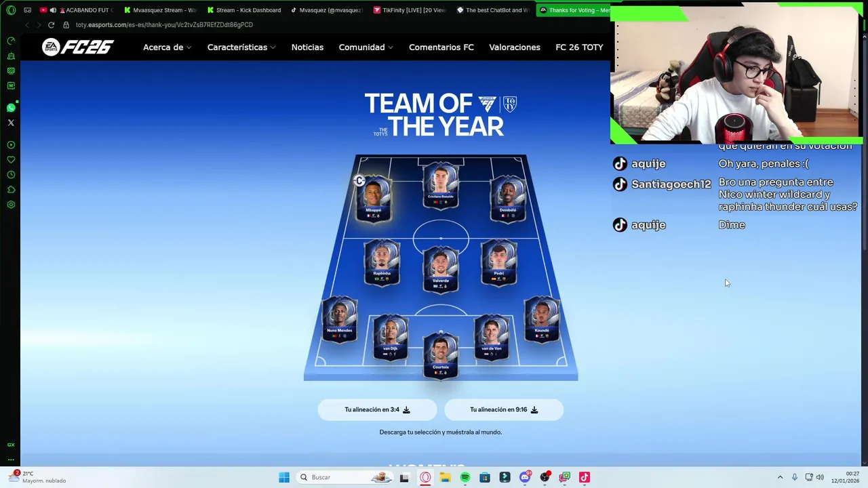Open X (Twitter) in the Opera sidebar
Image resolution: width=868 pixels, height=488 pixels.
point(11,123)
